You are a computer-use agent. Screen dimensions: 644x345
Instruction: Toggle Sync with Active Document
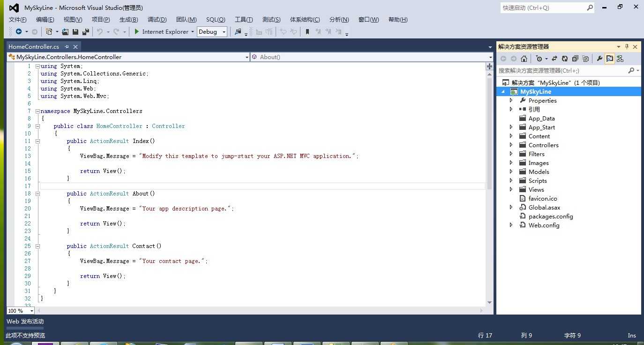554,59
